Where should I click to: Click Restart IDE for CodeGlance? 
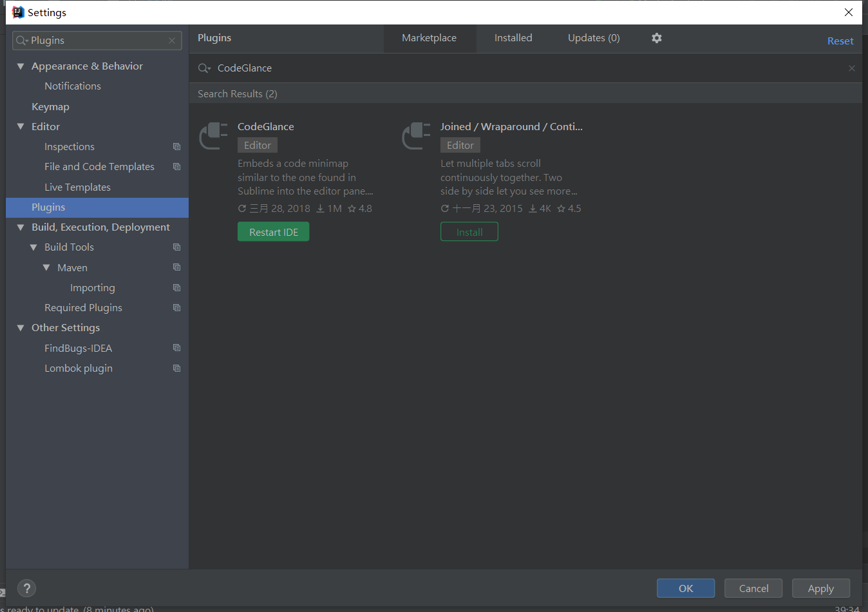tap(274, 232)
